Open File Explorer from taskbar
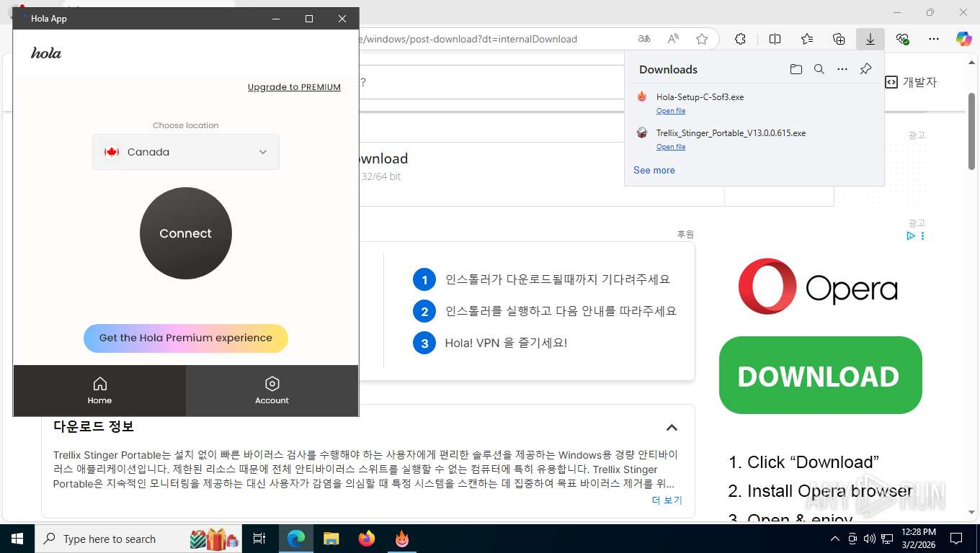 [x=331, y=539]
